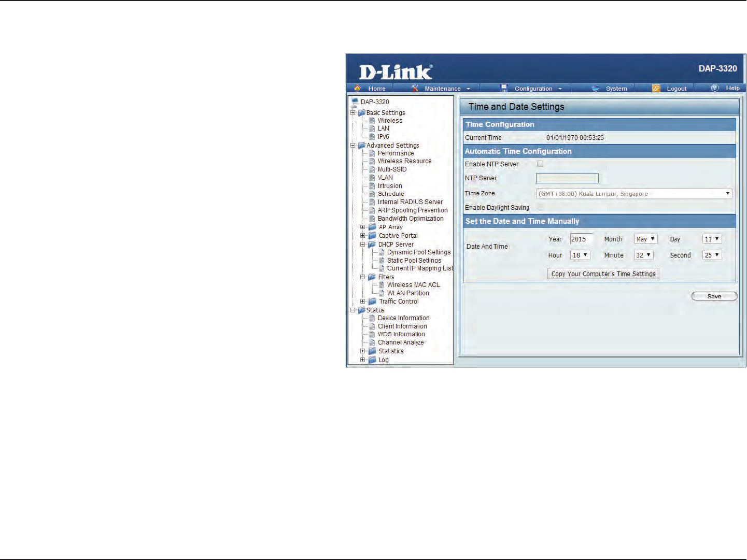This screenshot has height=560, width=747.
Task: Click the VLAN page icon
Action: [x=372, y=177]
